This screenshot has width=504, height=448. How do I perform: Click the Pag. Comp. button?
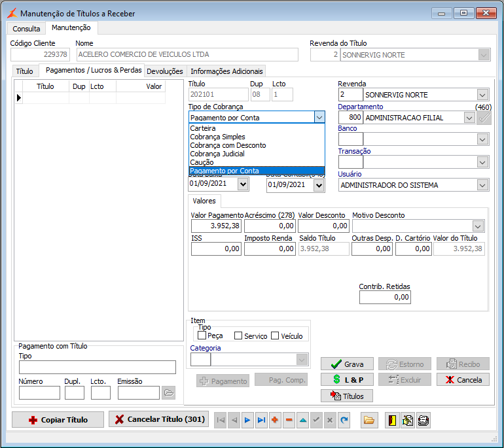click(281, 379)
